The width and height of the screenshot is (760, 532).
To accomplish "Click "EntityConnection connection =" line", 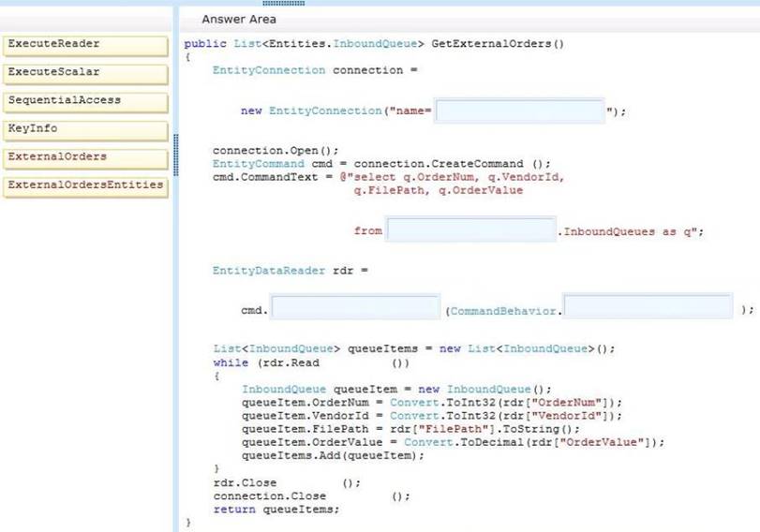I will pyautogui.click(x=315, y=70).
